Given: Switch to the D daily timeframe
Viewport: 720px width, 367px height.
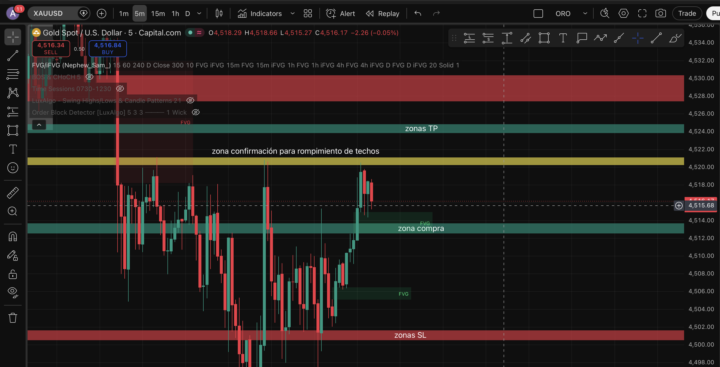Looking at the screenshot, I should click(x=187, y=13).
